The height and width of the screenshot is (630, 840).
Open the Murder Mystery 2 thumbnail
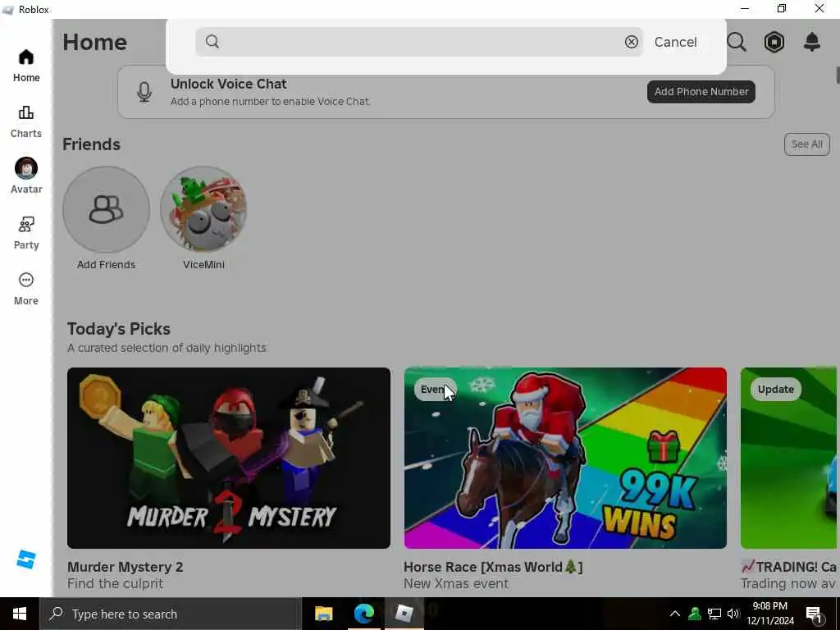coord(229,458)
